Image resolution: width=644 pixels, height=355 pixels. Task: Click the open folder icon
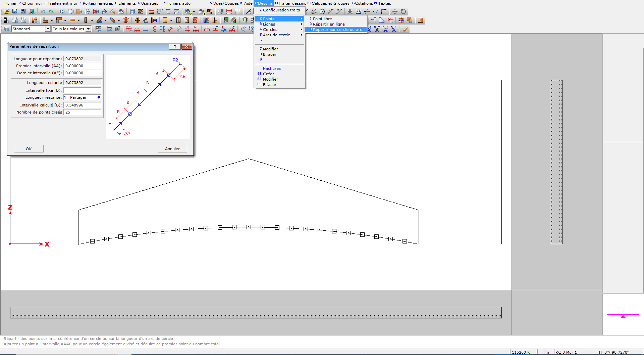pos(6,11)
